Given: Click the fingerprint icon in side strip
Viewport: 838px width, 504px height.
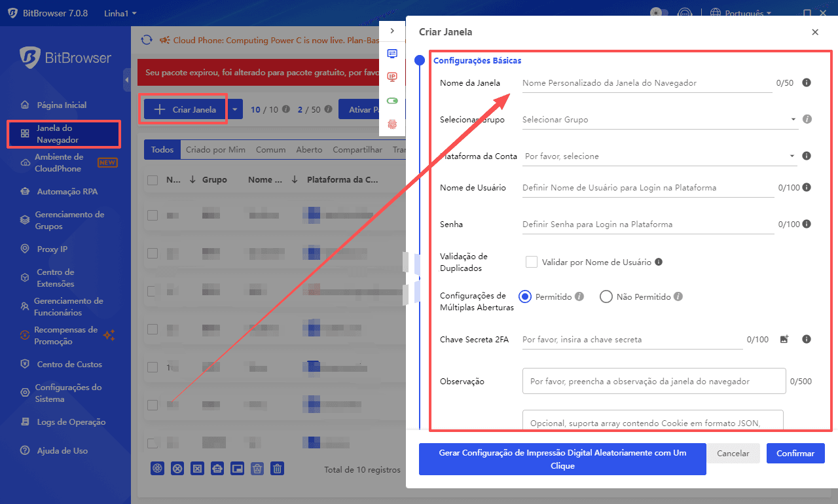Looking at the screenshot, I should 392,124.
